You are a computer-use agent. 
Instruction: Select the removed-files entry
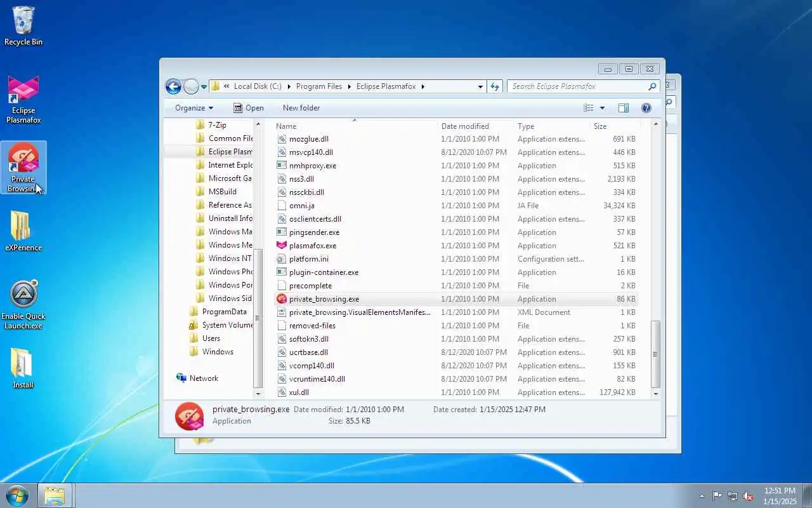455,326
